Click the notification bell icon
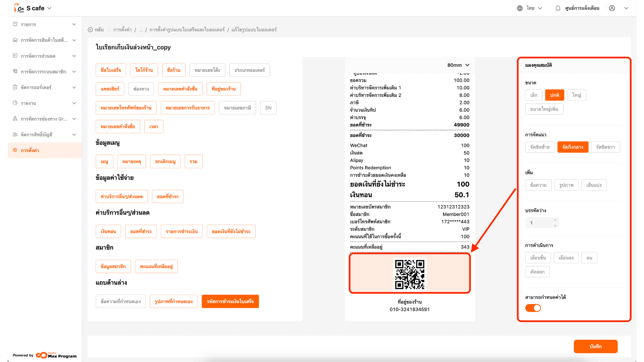This screenshot has height=362, width=644. (x=557, y=8)
